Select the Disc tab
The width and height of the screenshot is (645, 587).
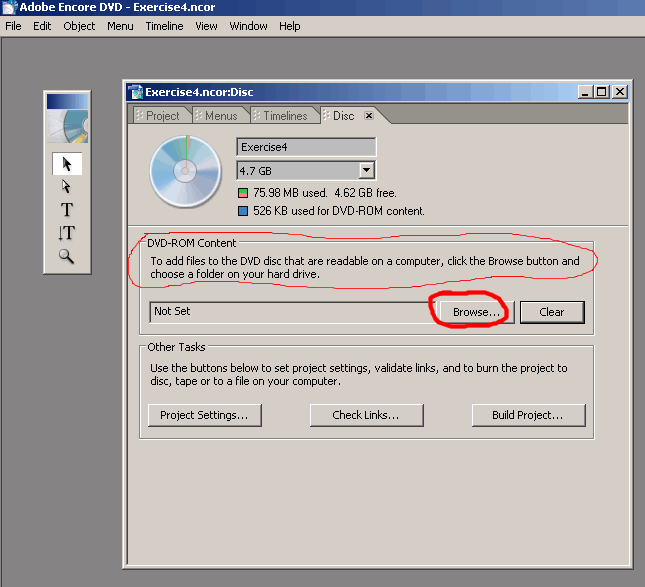pyautogui.click(x=342, y=116)
